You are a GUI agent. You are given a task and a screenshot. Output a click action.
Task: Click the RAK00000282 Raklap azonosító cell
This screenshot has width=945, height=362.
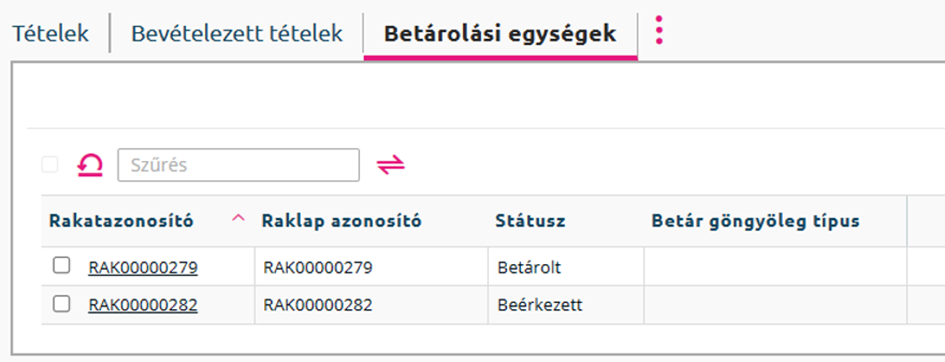point(371,305)
